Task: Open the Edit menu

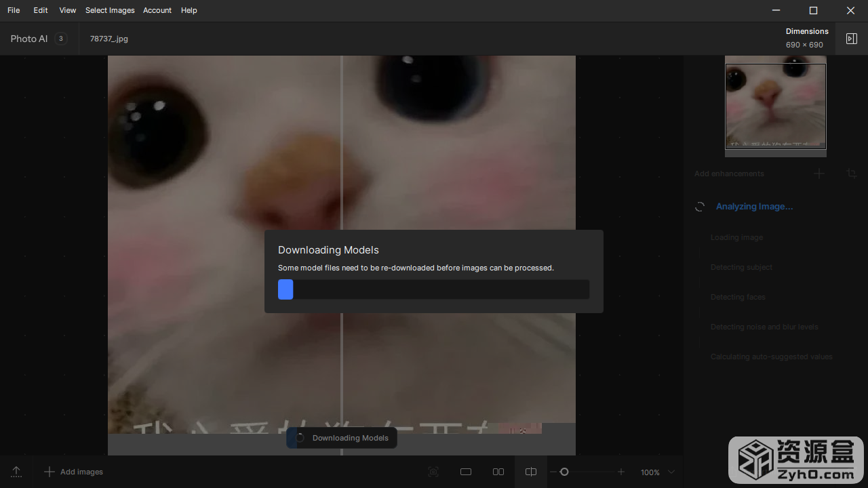Action: tap(41, 10)
